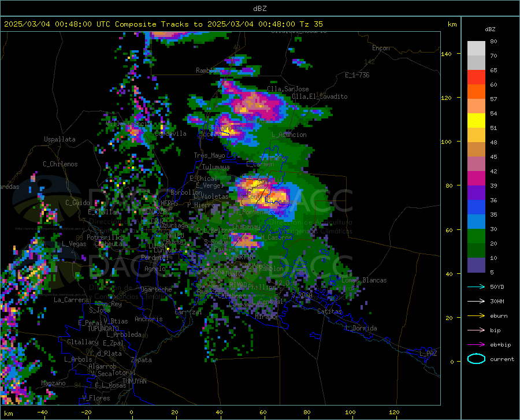Screen dimensions: 520x420
Task: Click the 65 value on color scale
Action: [493, 70]
